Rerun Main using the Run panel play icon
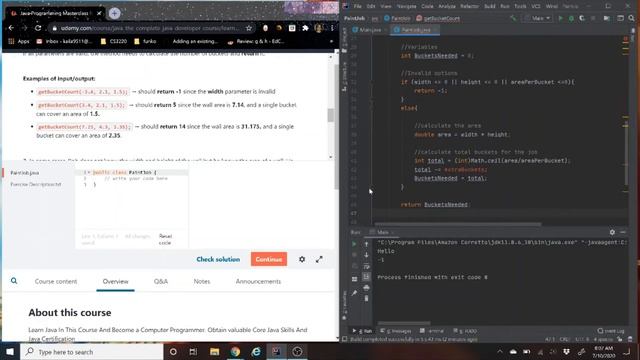This screenshot has width=640, height=360. pos(354,244)
